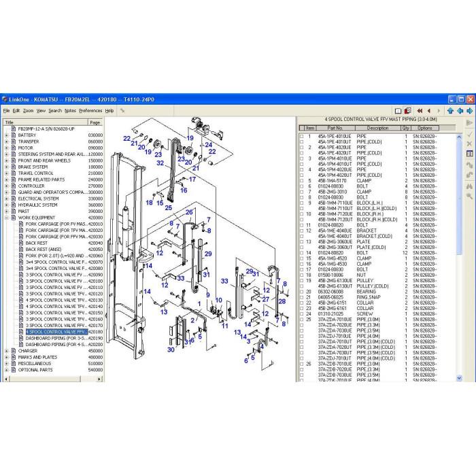Image resolution: width=476 pixels, height=476 pixels.
Task: Click the Part No. column header
Action: pyautogui.click(x=335, y=128)
